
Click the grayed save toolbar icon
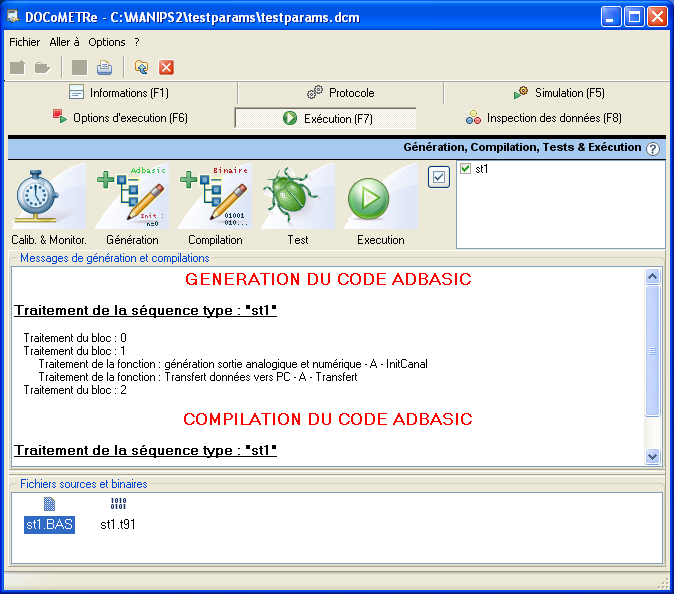pyautogui.click(x=79, y=67)
